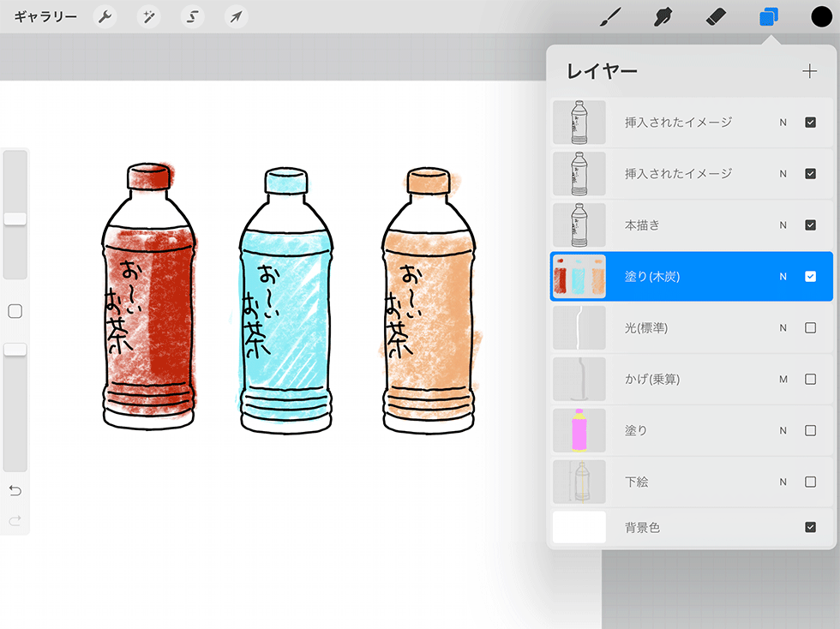Select the Brush tool

pos(610,16)
